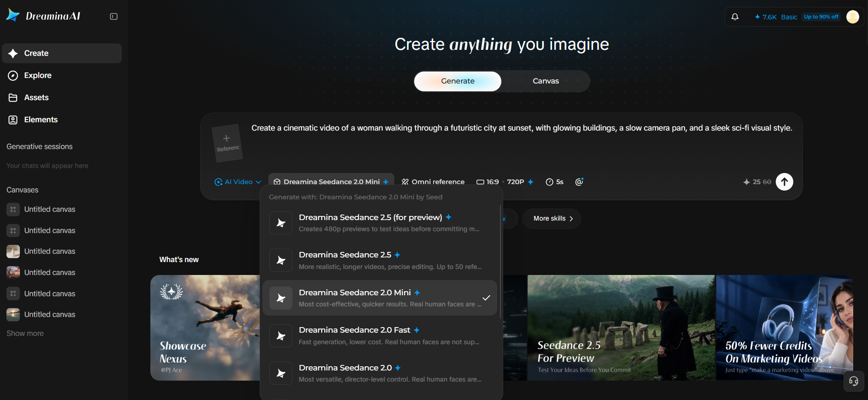Click the Up to 90% off badge

[x=821, y=17]
